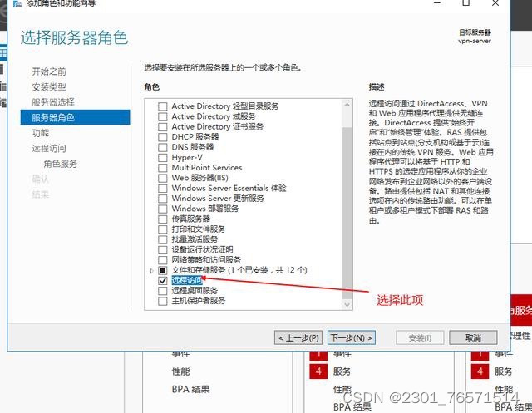Select the 远程桌面服务 role label
This screenshot has height=413, width=532.
(195, 290)
